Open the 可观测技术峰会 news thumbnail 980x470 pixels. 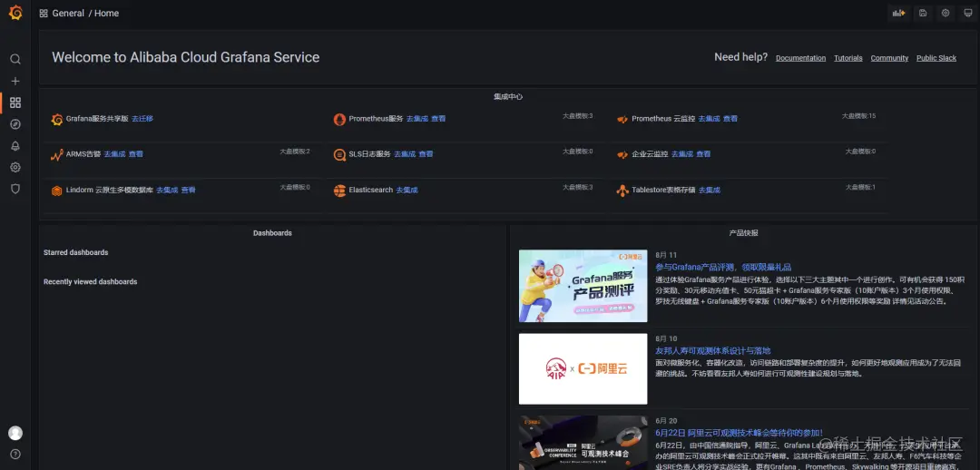coord(583,443)
